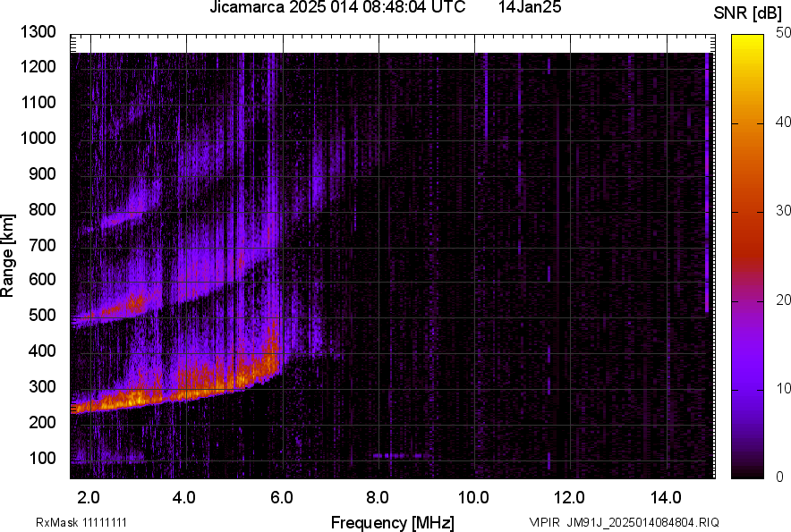
Task: Click the 'Frequency [MHz]' axis label
Action: [x=393, y=522]
